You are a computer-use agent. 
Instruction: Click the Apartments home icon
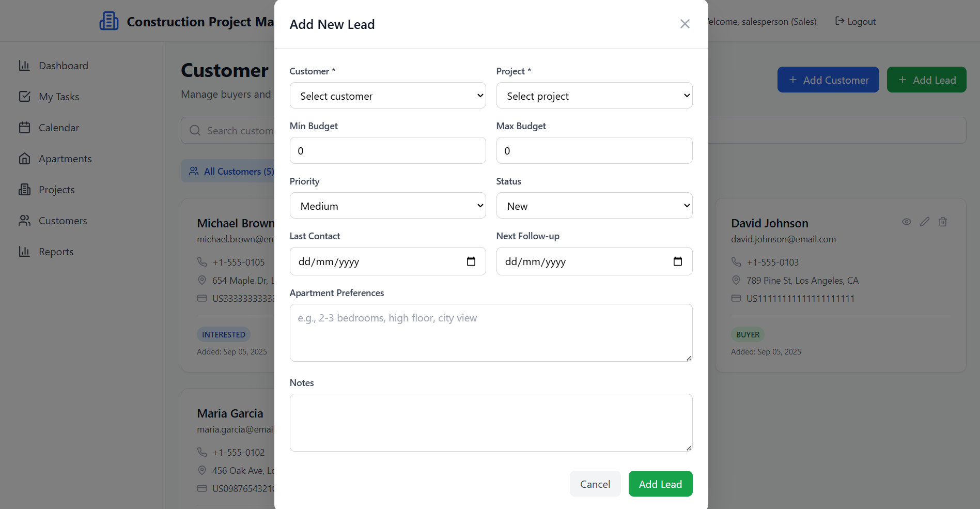click(x=24, y=159)
